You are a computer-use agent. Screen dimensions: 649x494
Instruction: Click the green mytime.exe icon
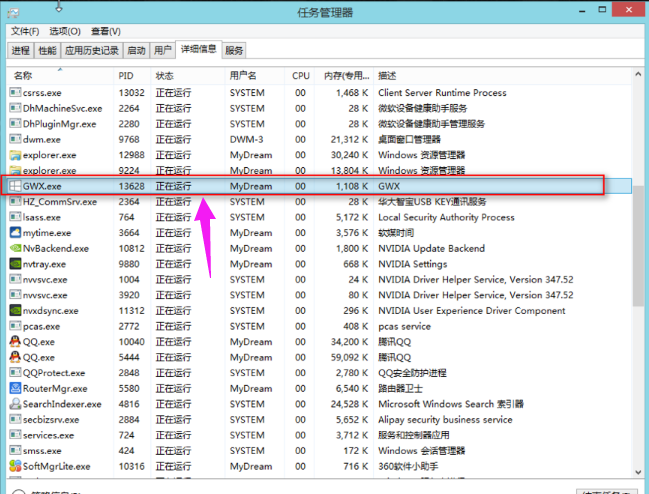point(15,233)
